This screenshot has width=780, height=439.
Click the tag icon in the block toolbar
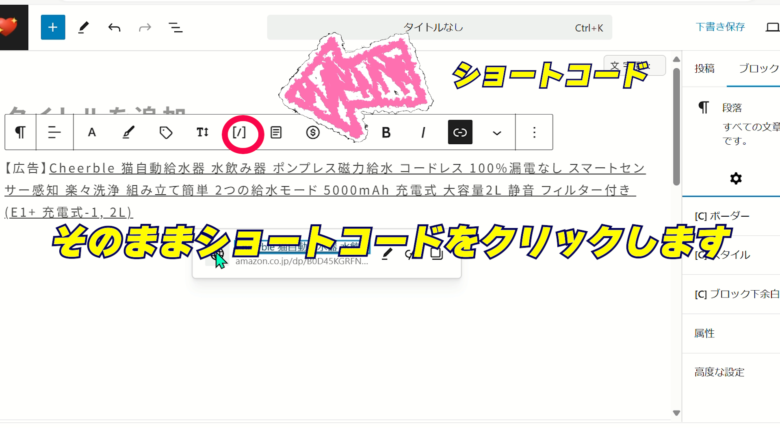(166, 132)
